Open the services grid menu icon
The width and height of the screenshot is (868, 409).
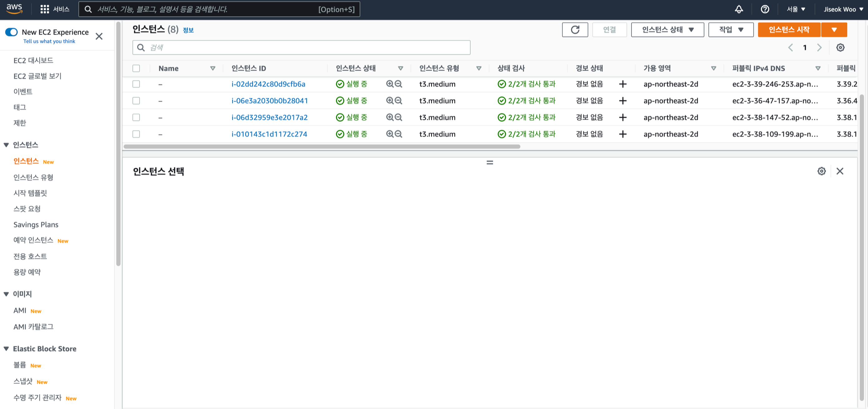click(45, 9)
